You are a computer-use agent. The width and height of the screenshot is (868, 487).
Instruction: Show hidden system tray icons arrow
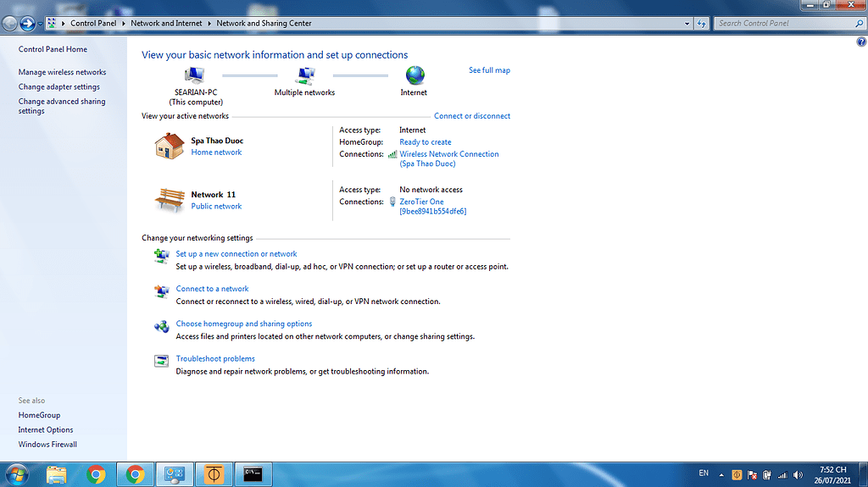tap(721, 474)
